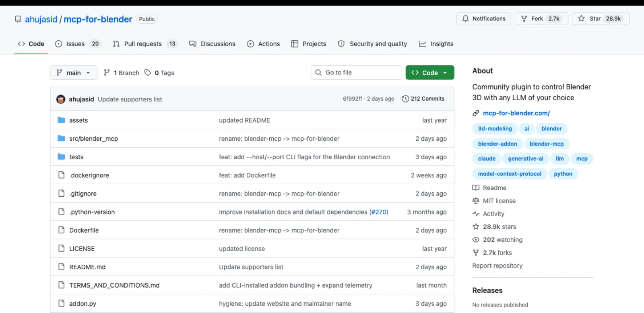Click the bell icon in Notifications
This screenshot has height=313, width=644.
[x=465, y=19]
